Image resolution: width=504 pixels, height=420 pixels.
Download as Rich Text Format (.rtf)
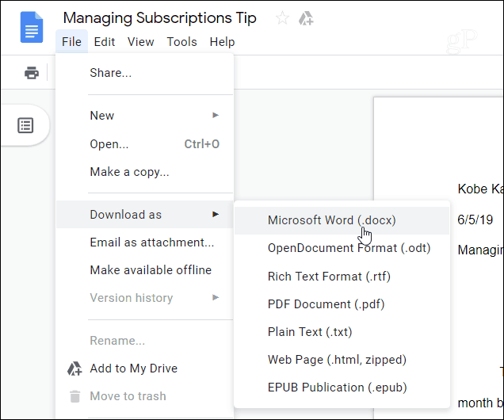click(x=342, y=277)
